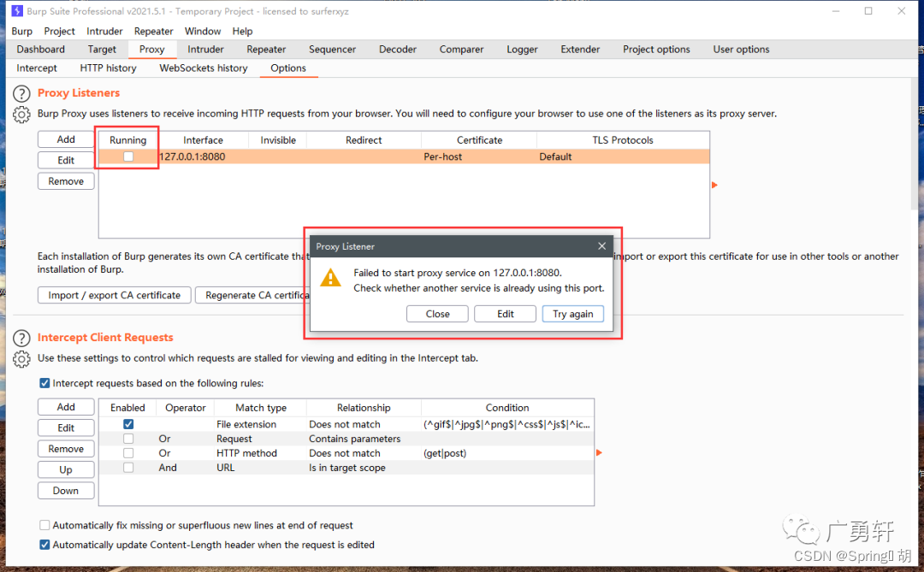The height and width of the screenshot is (572, 924).
Task: Click Close in the Proxy Listener dialog
Action: (x=437, y=314)
